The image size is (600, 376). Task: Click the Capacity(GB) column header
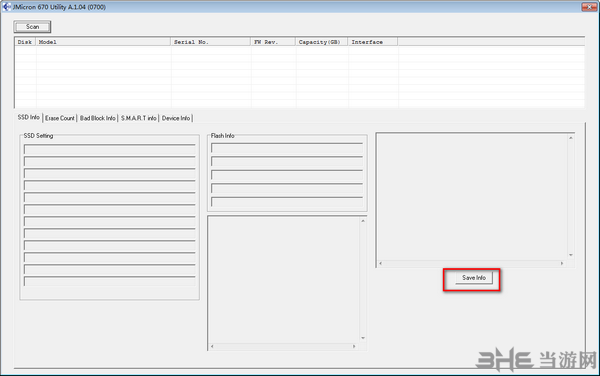click(x=322, y=42)
